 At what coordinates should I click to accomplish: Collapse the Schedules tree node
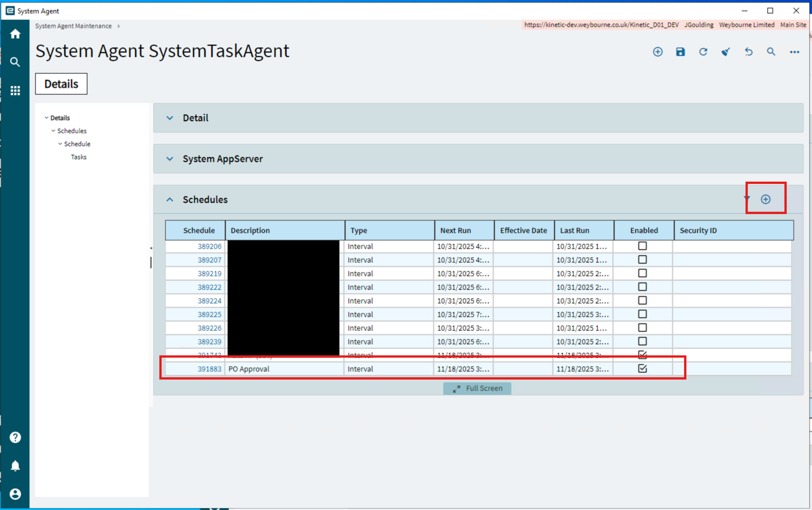pyautogui.click(x=53, y=131)
